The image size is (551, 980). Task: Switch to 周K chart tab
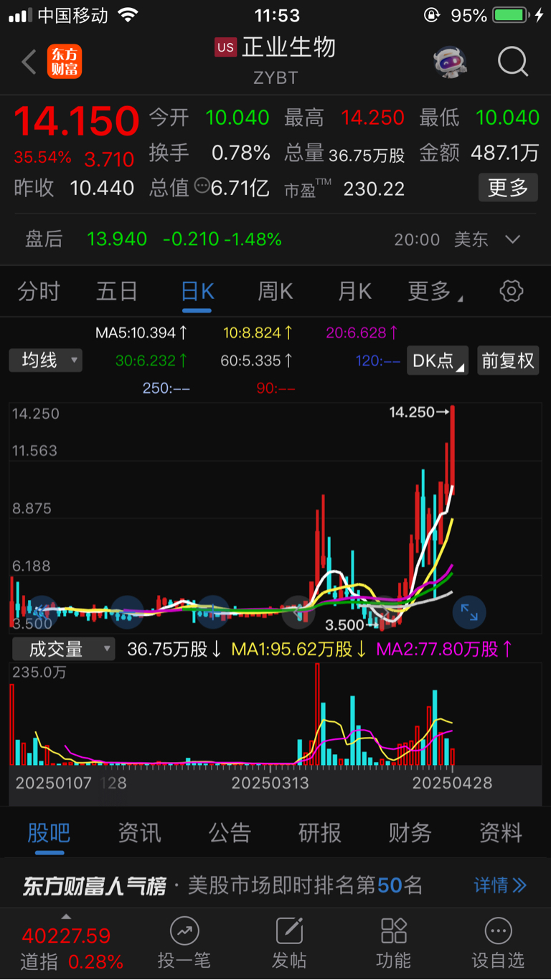[275, 291]
